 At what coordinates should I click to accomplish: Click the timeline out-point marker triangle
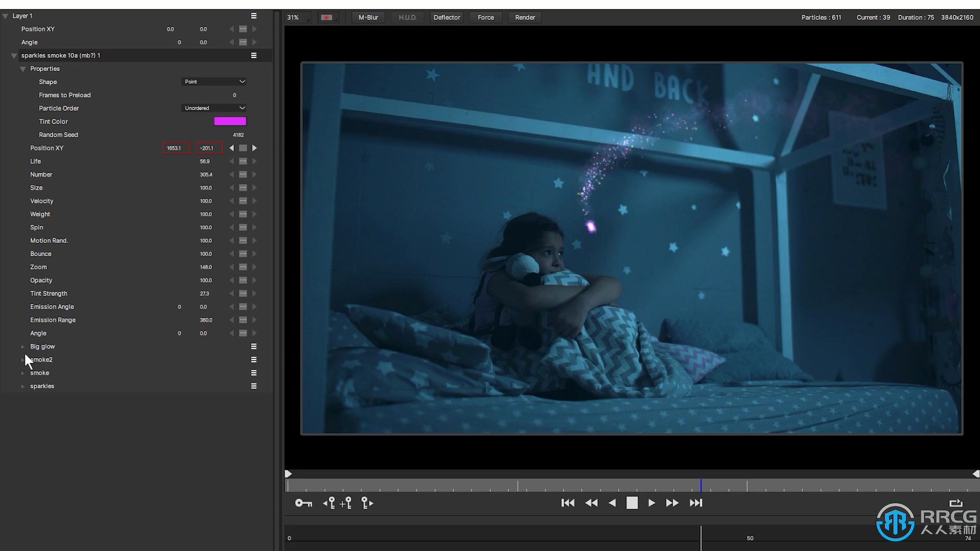976,474
